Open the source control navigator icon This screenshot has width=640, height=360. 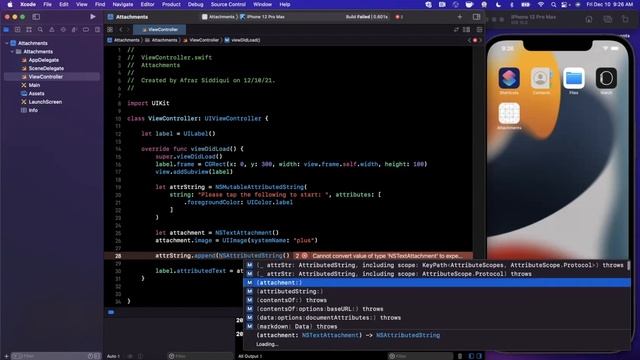tap(18, 30)
